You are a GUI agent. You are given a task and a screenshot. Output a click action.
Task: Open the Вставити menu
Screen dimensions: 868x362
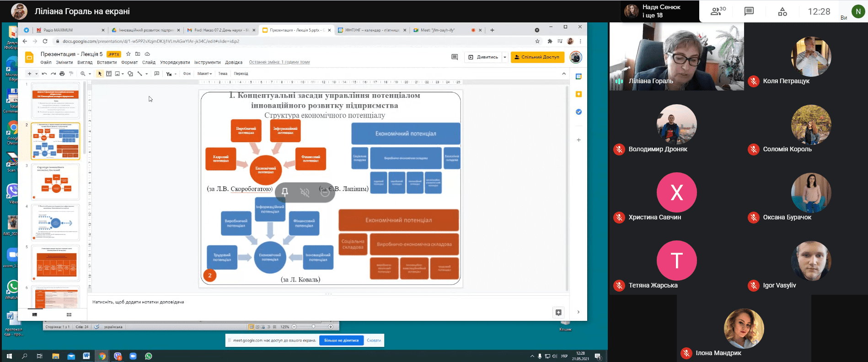tap(107, 62)
